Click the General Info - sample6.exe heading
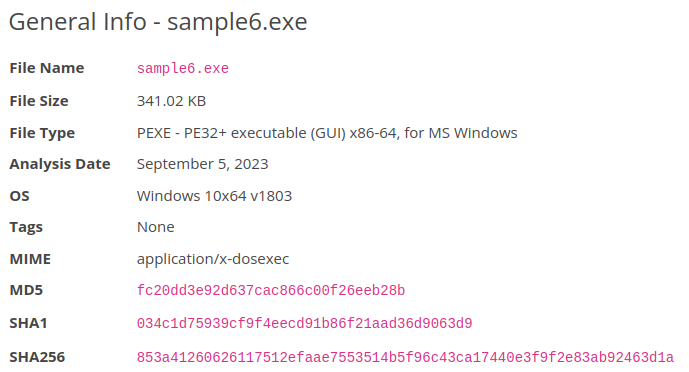 point(158,22)
